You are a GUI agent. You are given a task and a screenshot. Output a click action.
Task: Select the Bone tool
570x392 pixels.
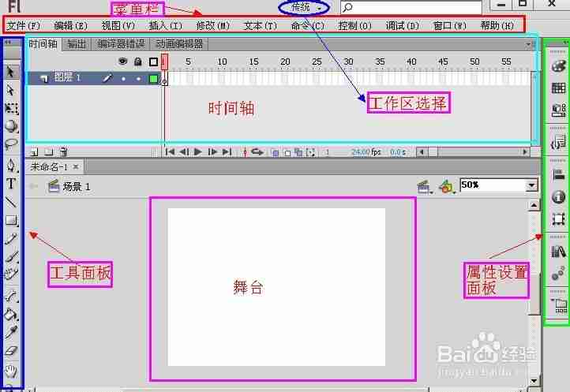click(11, 296)
